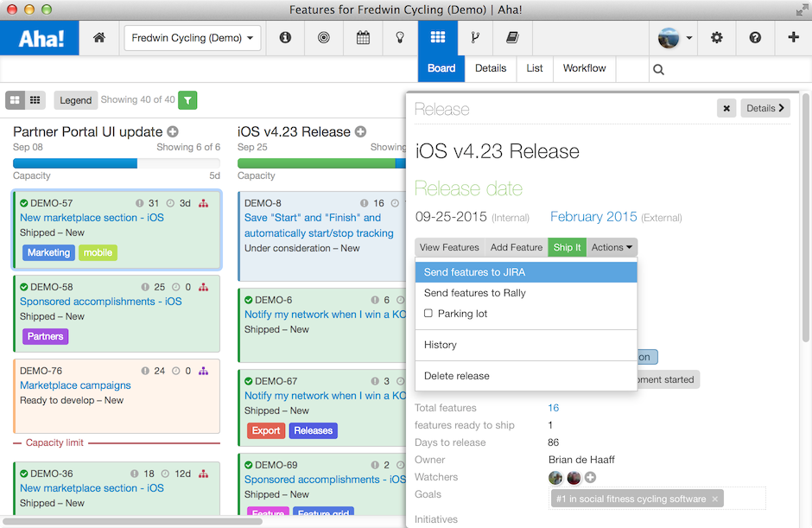Open the total features count 16 link
The height and width of the screenshot is (528, 812).
click(553, 408)
